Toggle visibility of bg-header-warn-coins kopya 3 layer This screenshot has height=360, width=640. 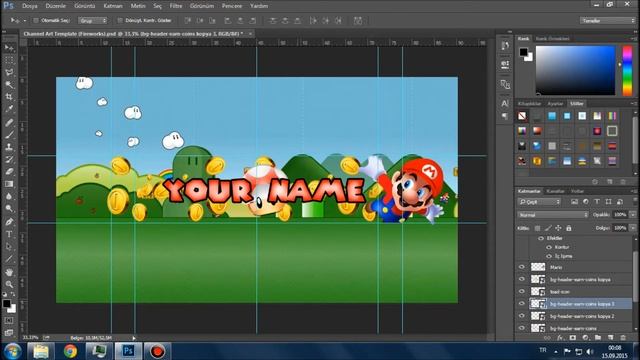(522, 304)
